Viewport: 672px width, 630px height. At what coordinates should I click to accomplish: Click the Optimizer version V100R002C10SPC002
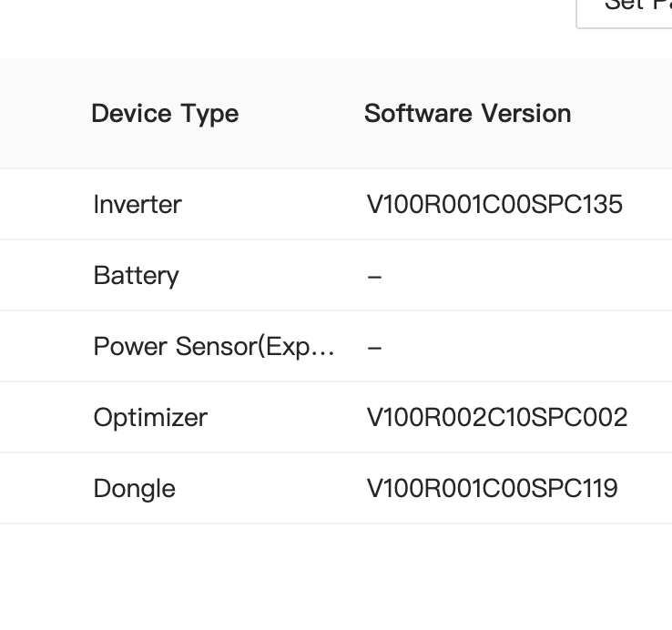tap(497, 417)
